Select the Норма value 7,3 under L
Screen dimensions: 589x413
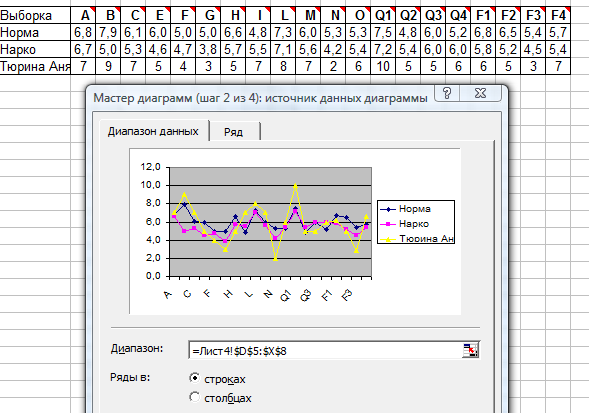283,33
